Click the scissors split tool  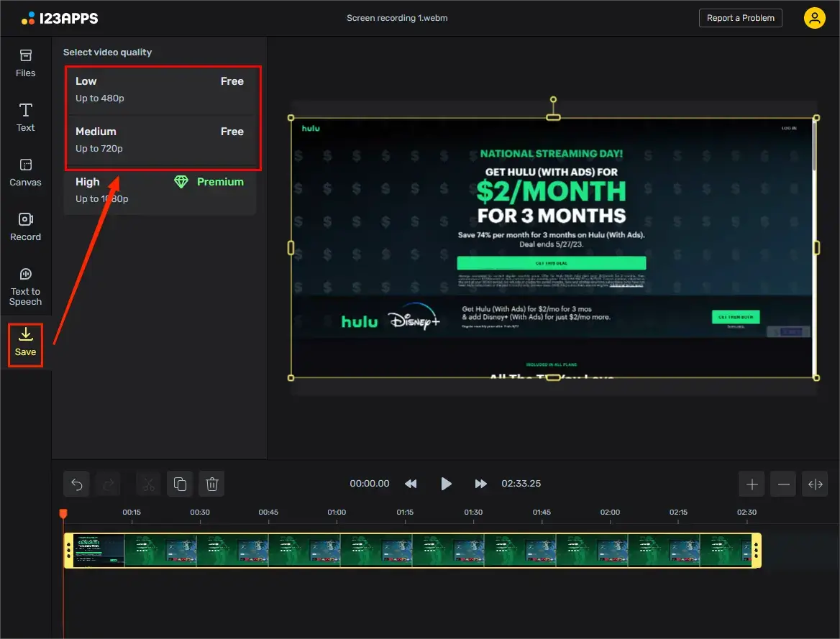coord(148,484)
